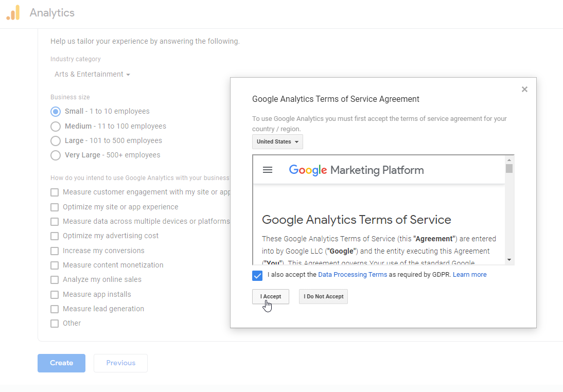Click the Google Analytics Terms of Service heading
Image resolution: width=563 pixels, height=392 pixels.
point(357,220)
